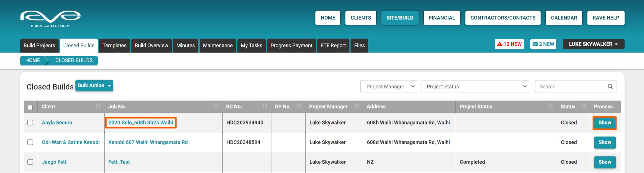Click Show for Jango Fett row
This screenshot has height=173, width=644.
pos(605,162)
